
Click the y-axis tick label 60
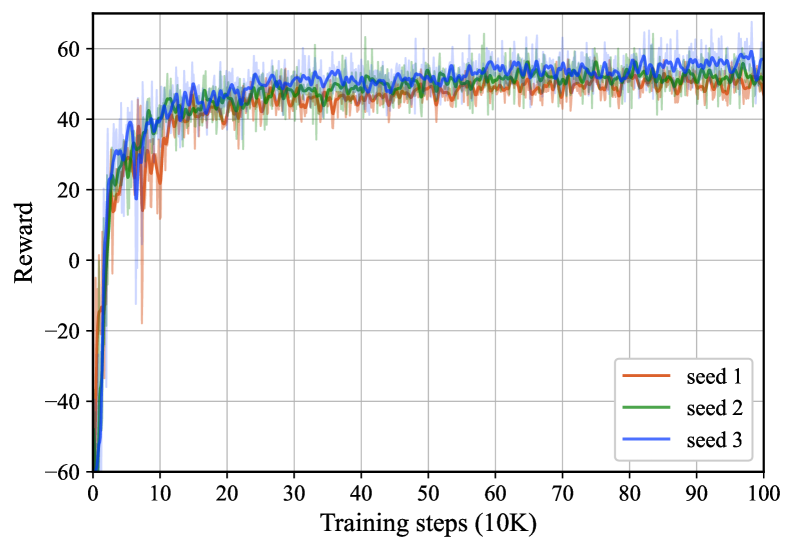(69, 49)
